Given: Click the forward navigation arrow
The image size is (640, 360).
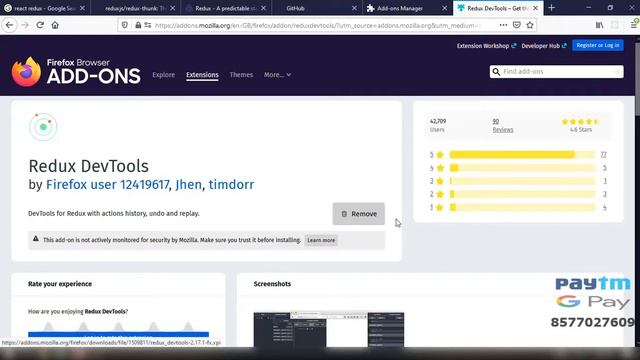Looking at the screenshot, I should pyautogui.click(x=25, y=25).
